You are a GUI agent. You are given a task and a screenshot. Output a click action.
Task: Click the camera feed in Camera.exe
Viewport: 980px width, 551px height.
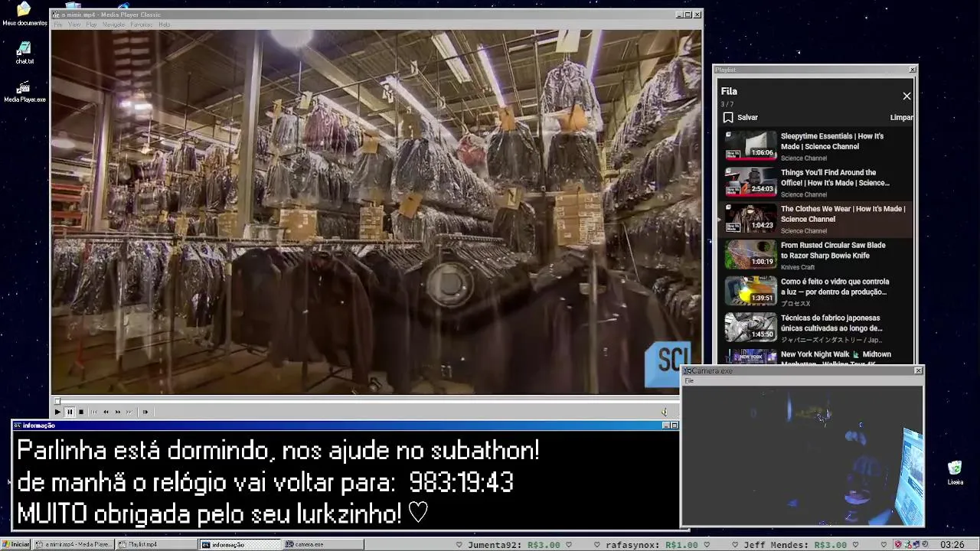802,455
